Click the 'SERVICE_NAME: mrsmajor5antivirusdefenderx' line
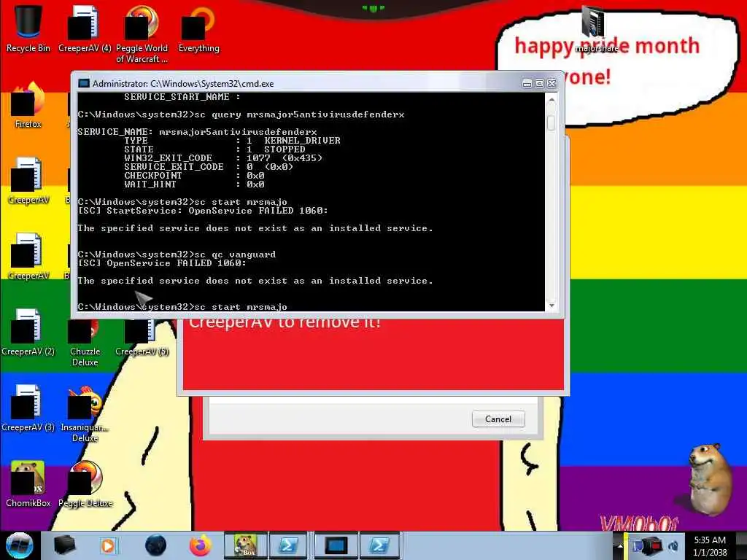The width and height of the screenshot is (747, 560). click(x=197, y=132)
